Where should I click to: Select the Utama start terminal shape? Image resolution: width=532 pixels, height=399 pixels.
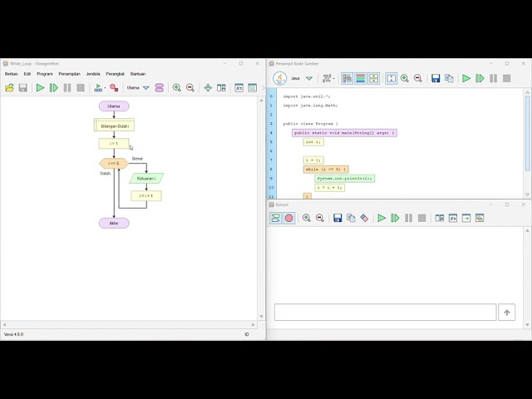pos(114,106)
